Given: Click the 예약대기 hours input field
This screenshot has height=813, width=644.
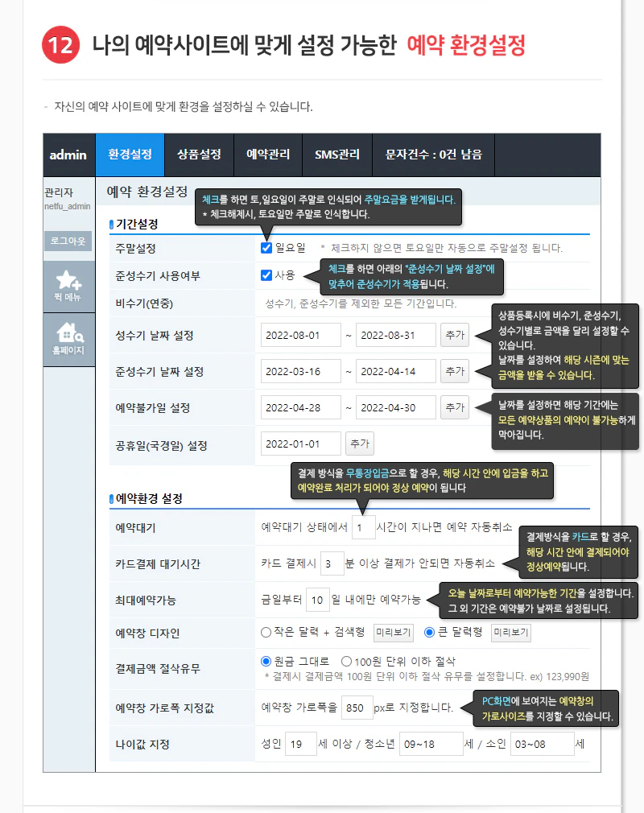Looking at the screenshot, I should click(x=364, y=528).
